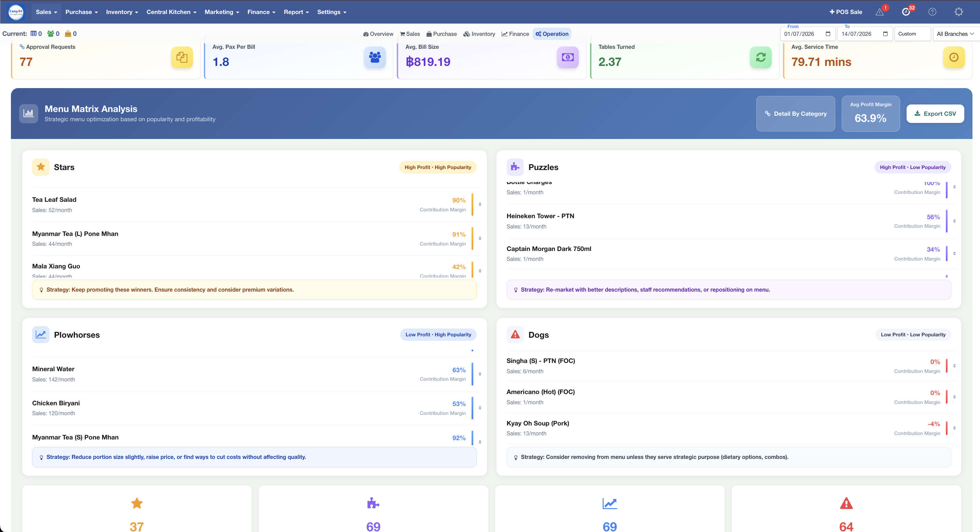Open the Report dropdown menu
This screenshot has width=980, height=532.
(x=296, y=12)
